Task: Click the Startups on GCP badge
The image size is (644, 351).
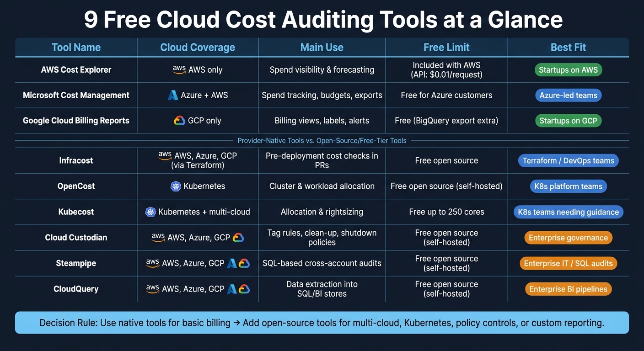Action: click(x=568, y=121)
